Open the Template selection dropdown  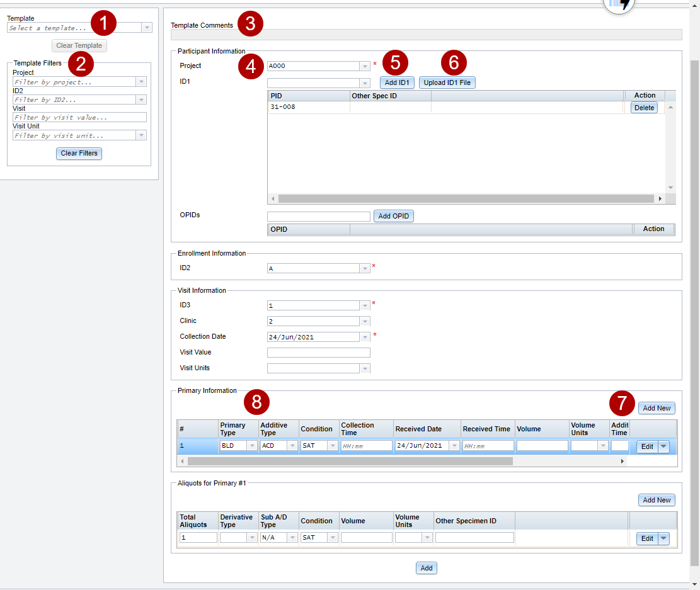147,28
